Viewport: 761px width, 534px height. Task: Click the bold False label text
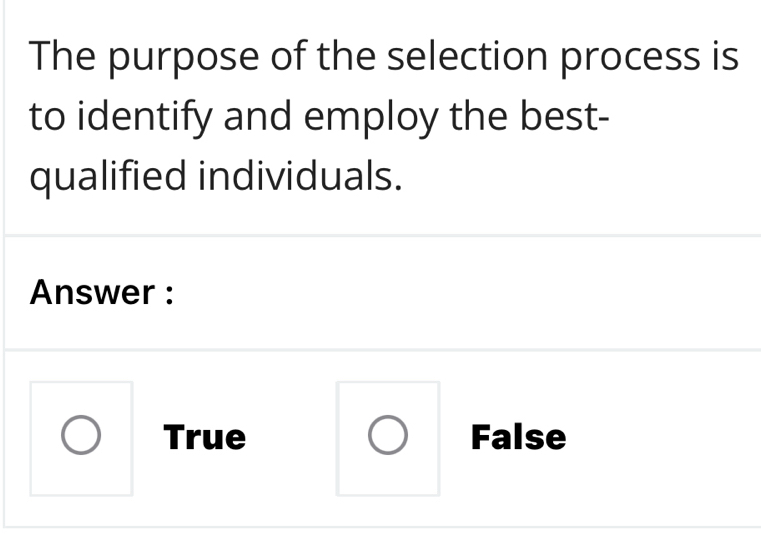518,437
